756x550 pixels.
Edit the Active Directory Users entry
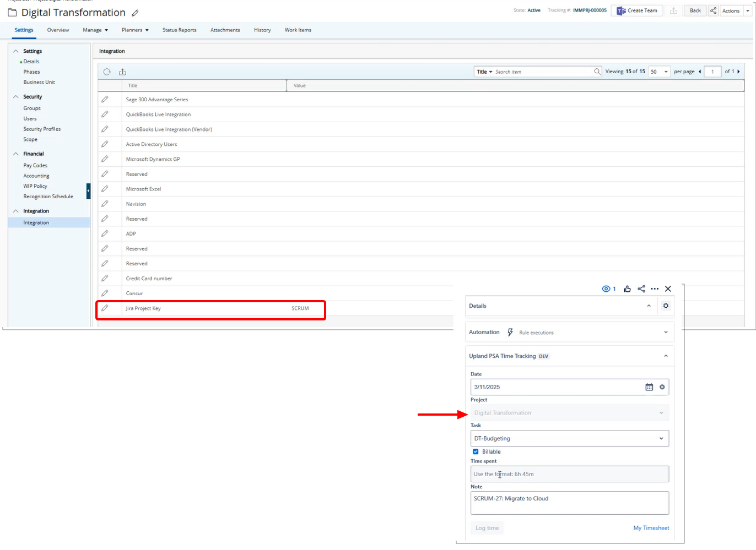tap(105, 144)
